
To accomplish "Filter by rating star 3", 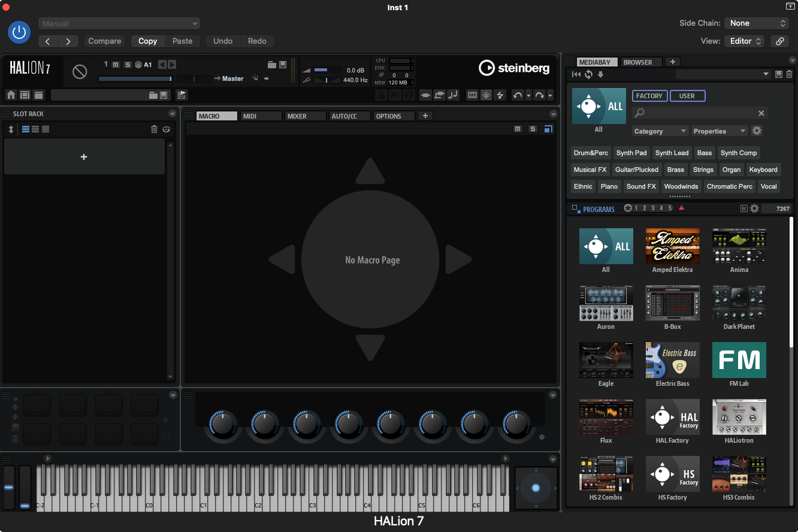I will [x=653, y=208].
